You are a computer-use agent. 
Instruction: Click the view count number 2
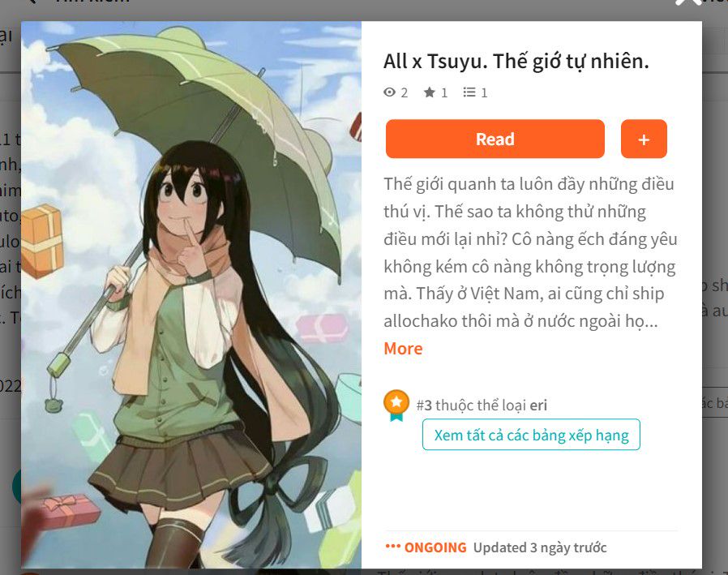[405, 93]
